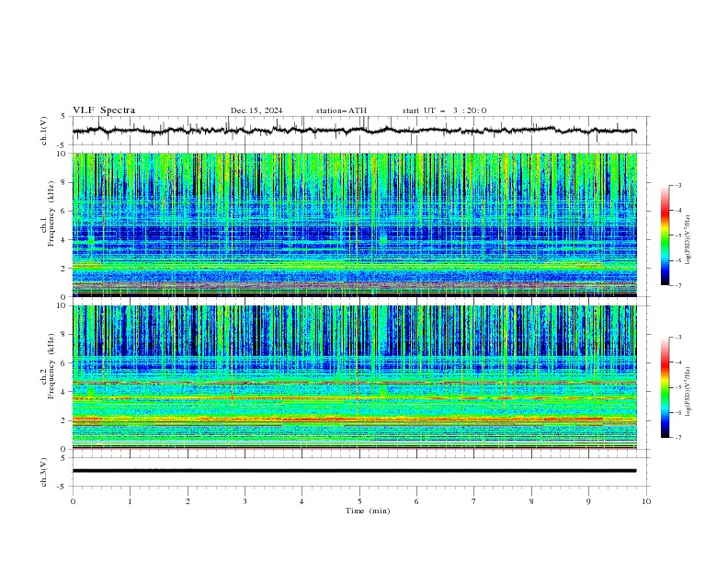Image resolution: width=728 pixels, height=563 pixels.
Task: Click the 'VLF Spectra' title text
Action: 104,110
